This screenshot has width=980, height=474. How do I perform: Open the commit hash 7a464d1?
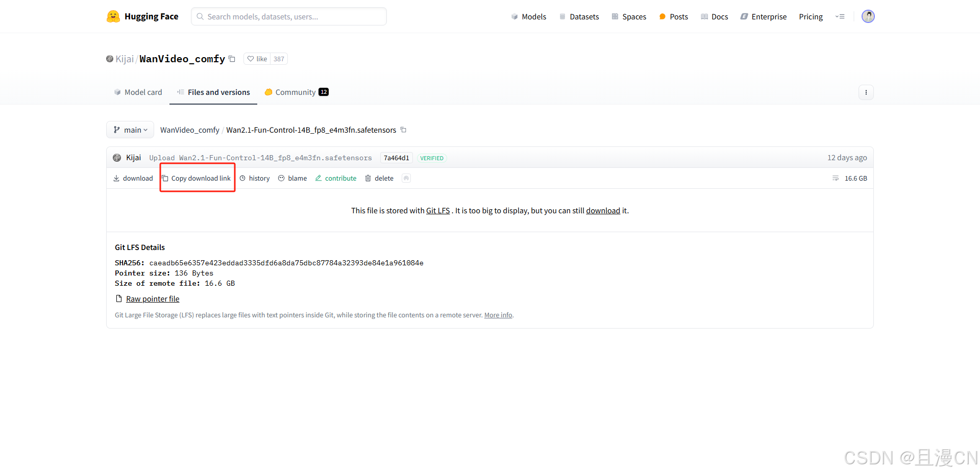[x=397, y=158]
